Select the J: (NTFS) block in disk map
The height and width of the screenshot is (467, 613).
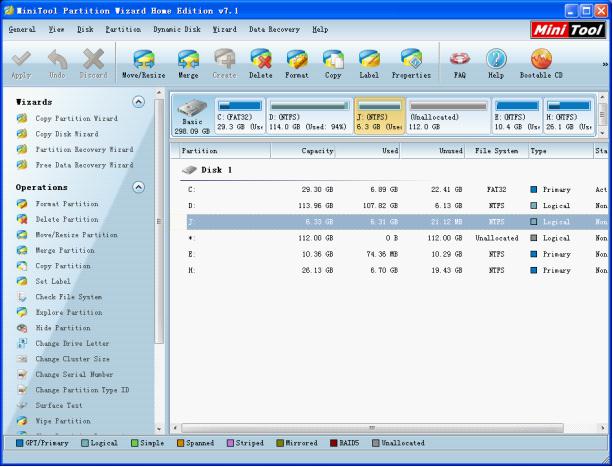click(379, 116)
